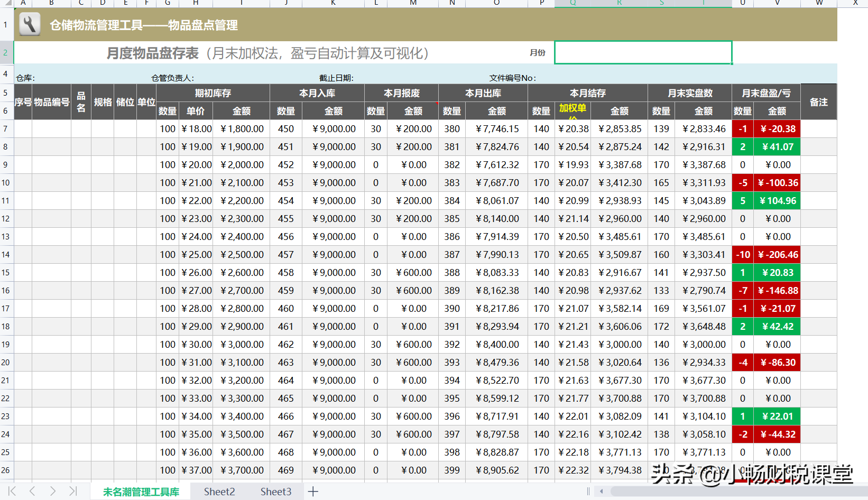Select the 备注 column header cell

coord(818,101)
